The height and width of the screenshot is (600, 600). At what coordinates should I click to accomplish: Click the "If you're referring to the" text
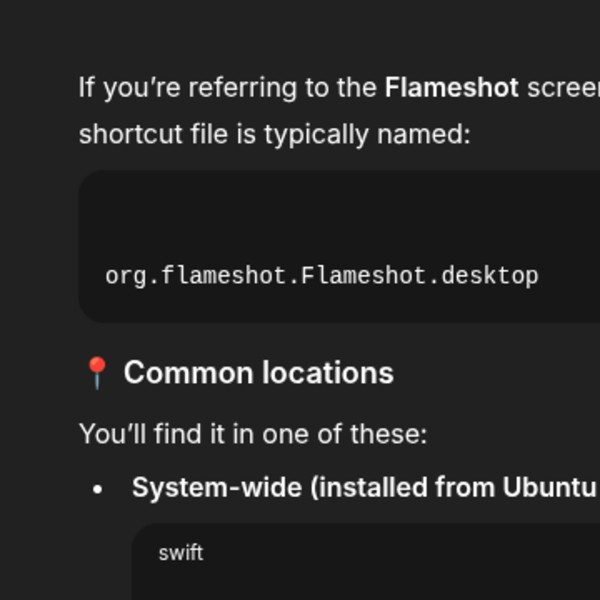click(228, 88)
